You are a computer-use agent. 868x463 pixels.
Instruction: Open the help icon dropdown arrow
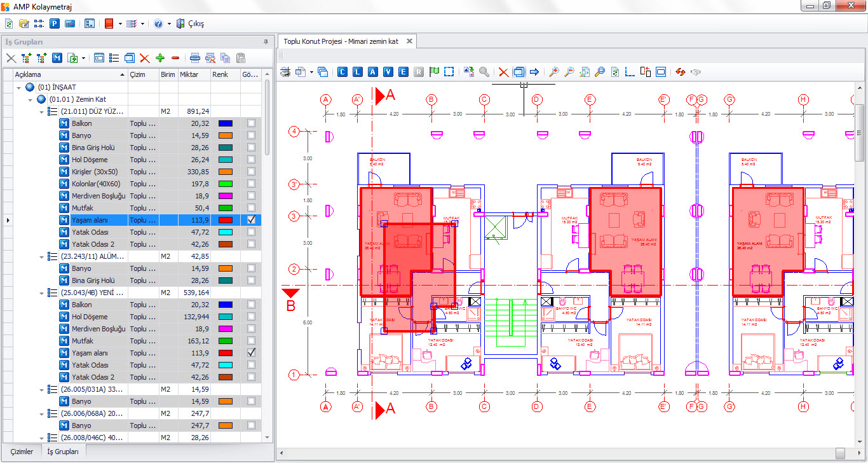point(169,24)
